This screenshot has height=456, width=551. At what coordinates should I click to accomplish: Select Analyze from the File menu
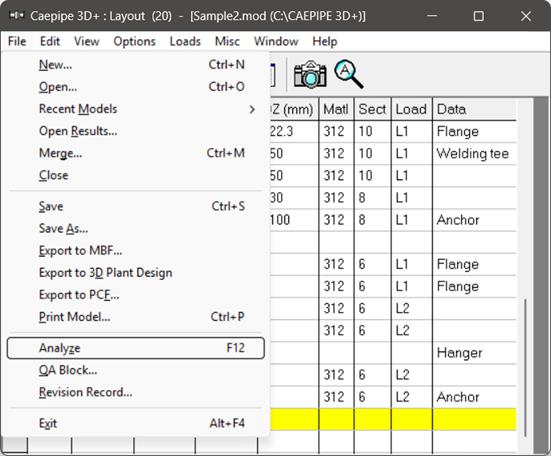pyautogui.click(x=136, y=348)
